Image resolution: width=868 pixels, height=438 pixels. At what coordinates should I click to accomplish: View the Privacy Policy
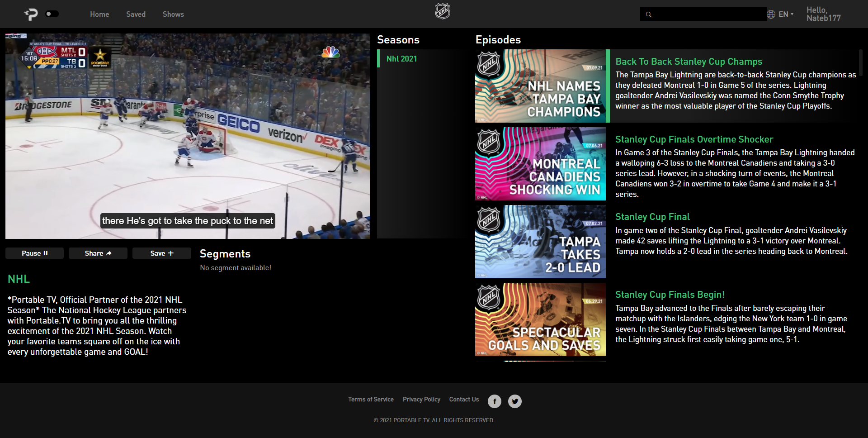421,399
